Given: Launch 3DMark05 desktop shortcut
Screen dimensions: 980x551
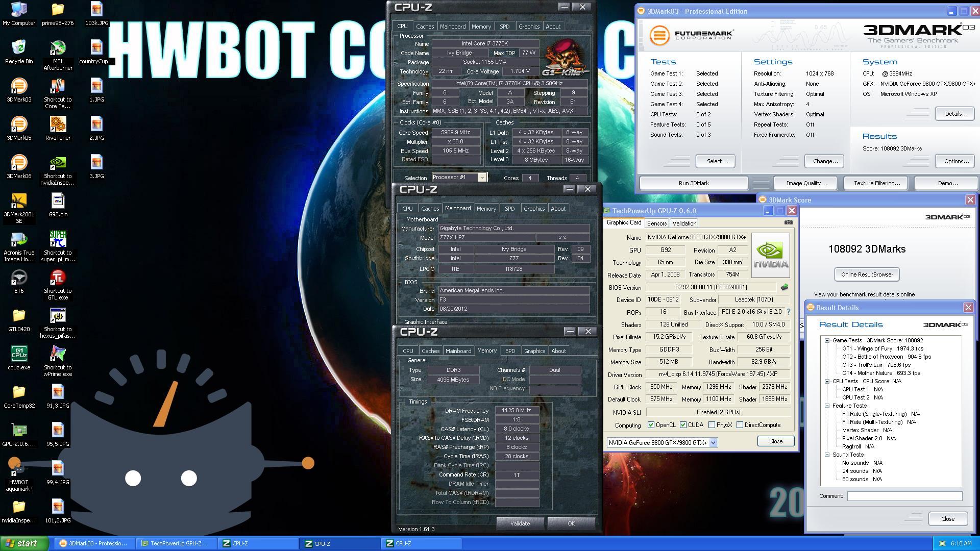Looking at the screenshot, I should [19, 129].
